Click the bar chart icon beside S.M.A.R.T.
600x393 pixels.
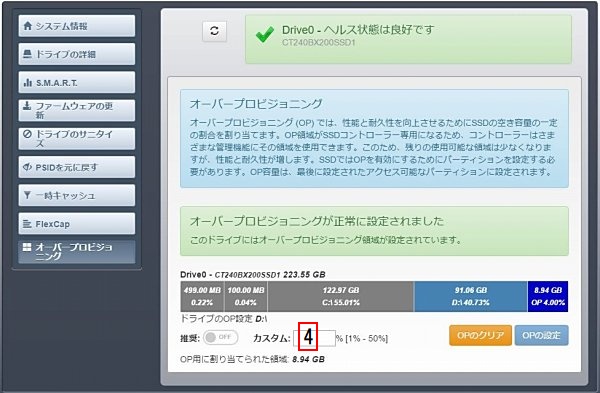click(x=28, y=82)
